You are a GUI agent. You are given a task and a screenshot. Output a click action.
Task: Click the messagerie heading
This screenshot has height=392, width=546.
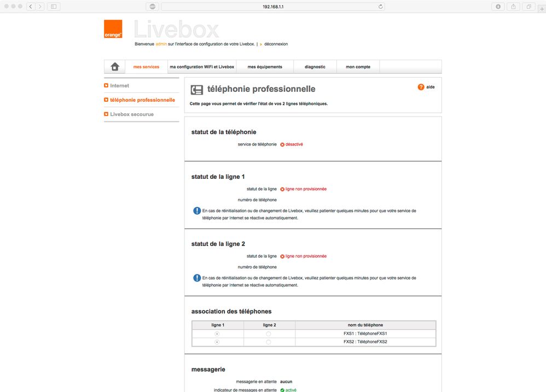tap(208, 370)
